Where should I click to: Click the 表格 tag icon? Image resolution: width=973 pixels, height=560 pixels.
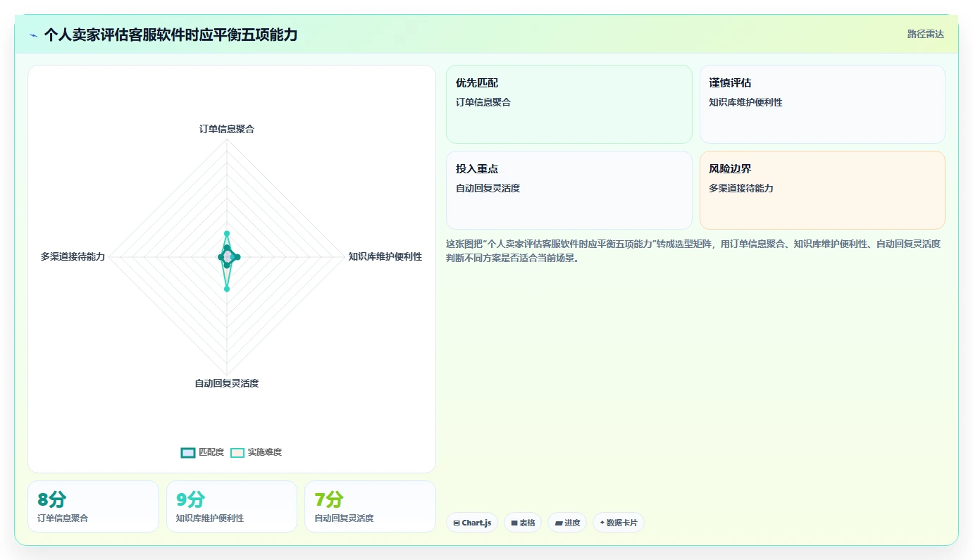tap(514, 523)
